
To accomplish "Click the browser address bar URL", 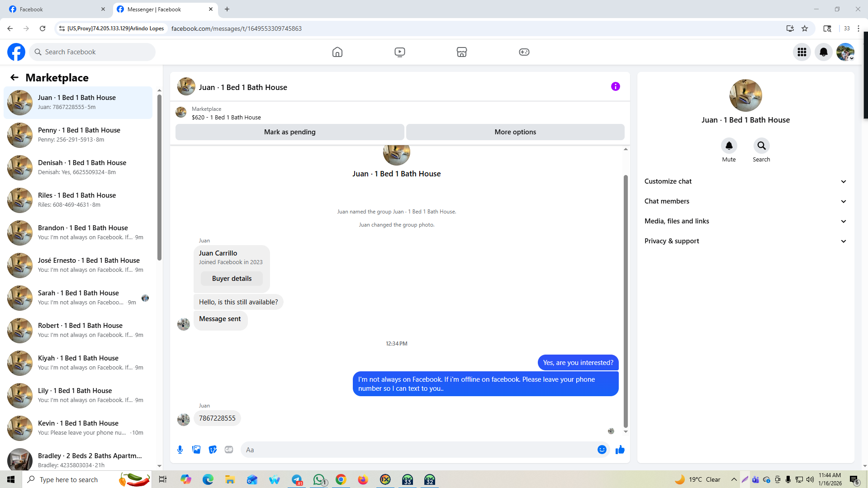I will tap(237, 28).
